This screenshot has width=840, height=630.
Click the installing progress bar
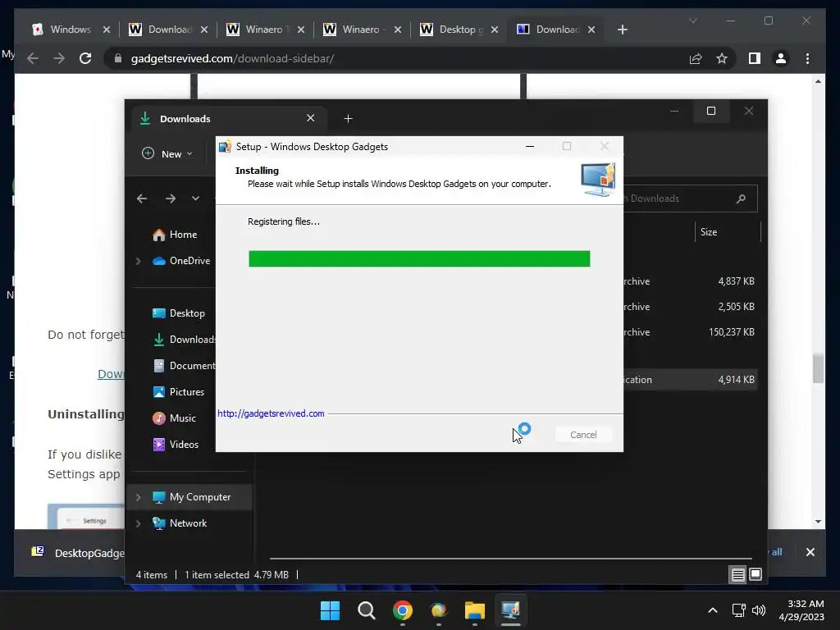coord(419,258)
